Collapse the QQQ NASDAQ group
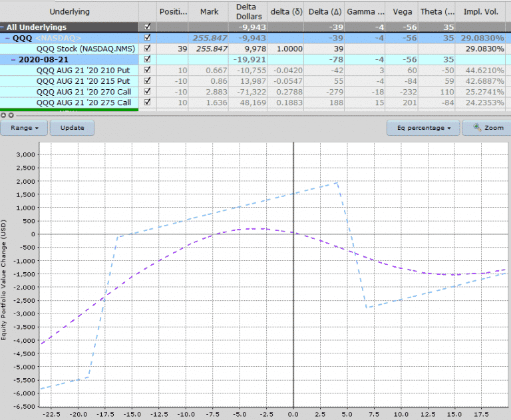 click(x=7, y=38)
